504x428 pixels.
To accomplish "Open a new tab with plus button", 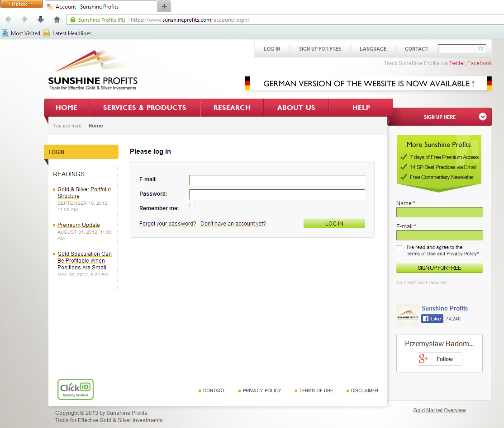I will click(x=164, y=6).
